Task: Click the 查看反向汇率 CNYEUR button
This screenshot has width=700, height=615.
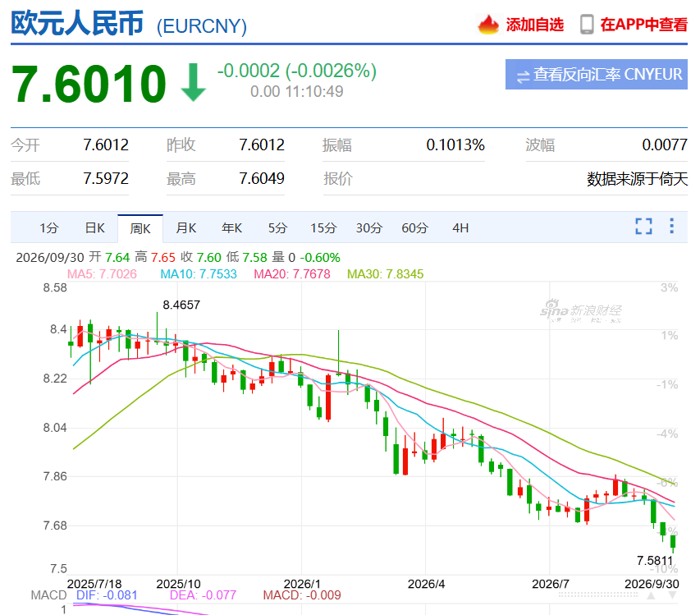Action: tap(597, 74)
